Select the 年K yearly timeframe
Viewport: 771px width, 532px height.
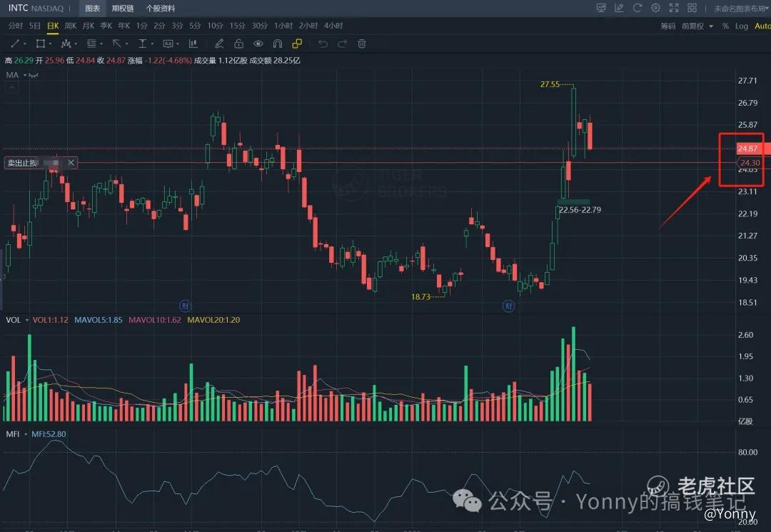[124, 26]
